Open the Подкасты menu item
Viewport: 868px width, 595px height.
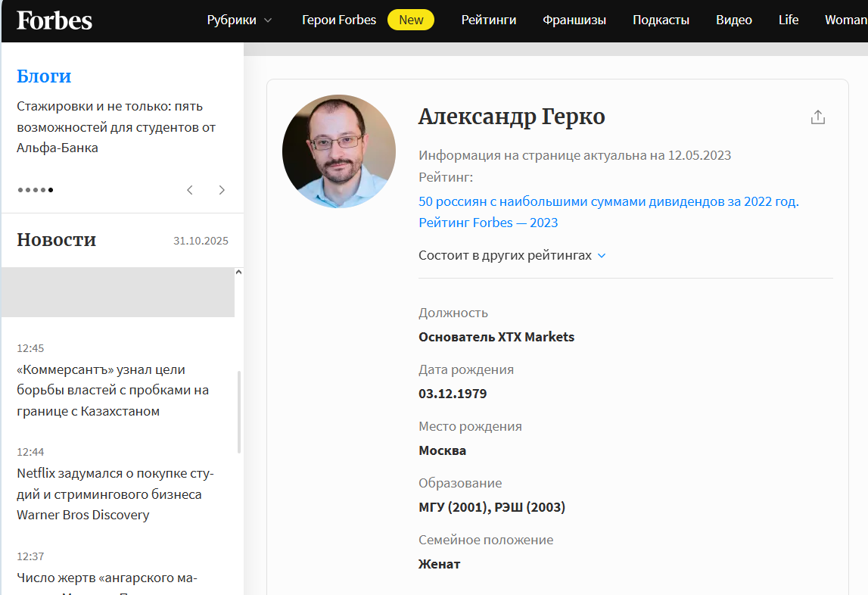[661, 20]
